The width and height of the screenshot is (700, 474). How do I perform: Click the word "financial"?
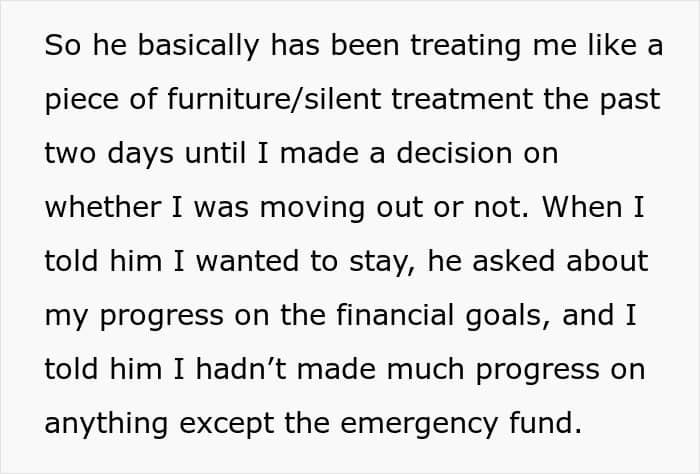tap(419, 316)
